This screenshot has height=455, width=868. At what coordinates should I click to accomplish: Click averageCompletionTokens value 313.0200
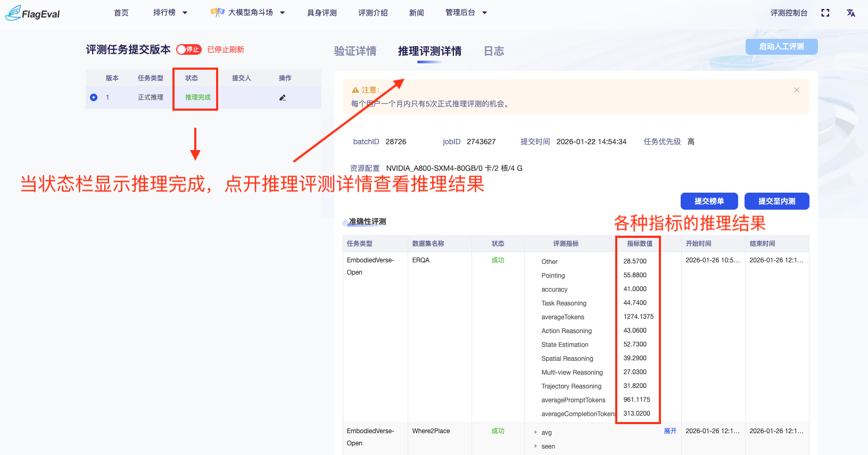point(636,413)
